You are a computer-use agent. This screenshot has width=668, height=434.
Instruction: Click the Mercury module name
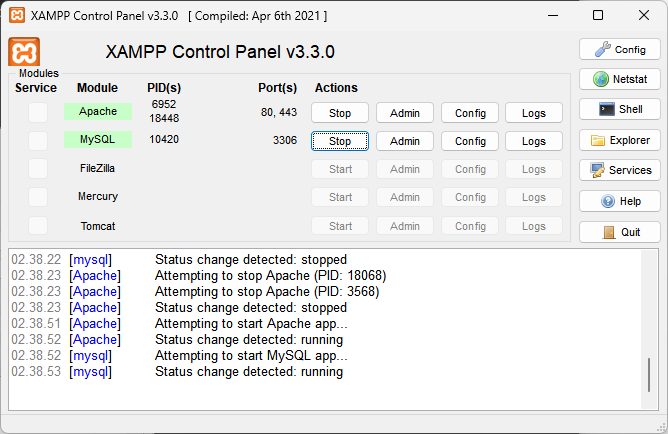(98, 196)
